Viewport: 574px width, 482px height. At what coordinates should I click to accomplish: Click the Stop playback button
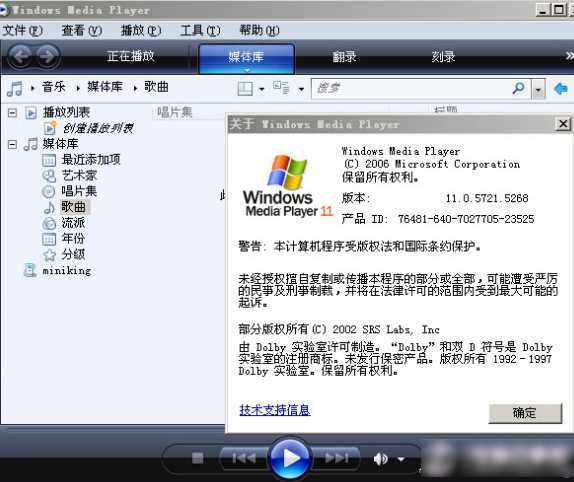pyautogui.click(x=198, y=458)
